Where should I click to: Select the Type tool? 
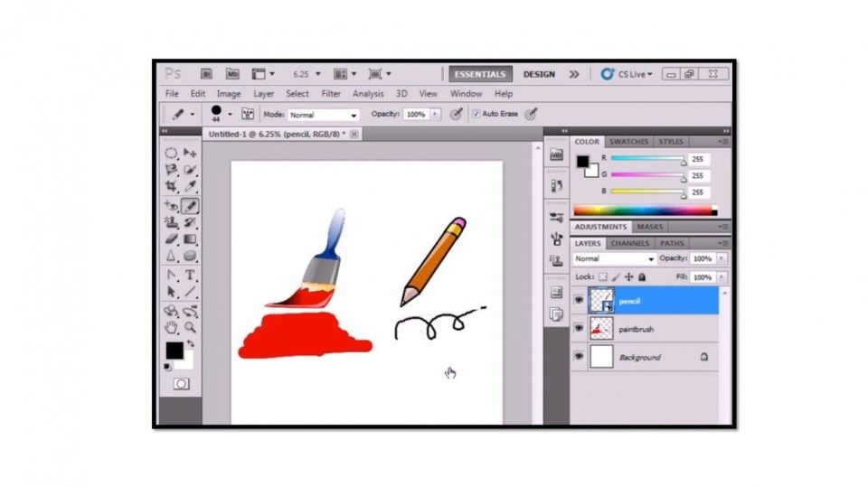pyautogui.click(x=190, y=275)
